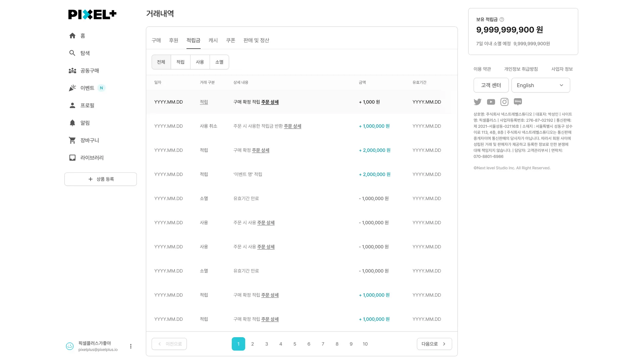
Task: Click the notifications bell icon
Action: pos(72,123)
